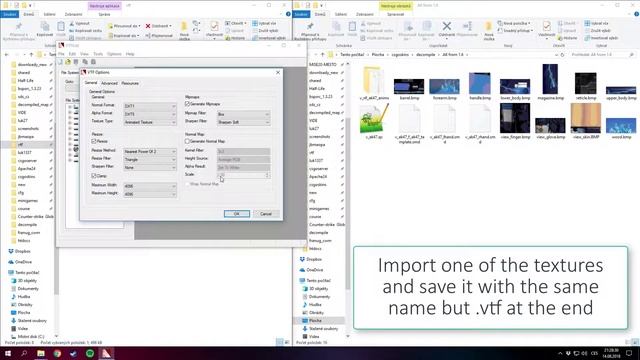Click the open file icon in VTFEdit toolbar
The image size is (640, 360).
tap(68, 62)
